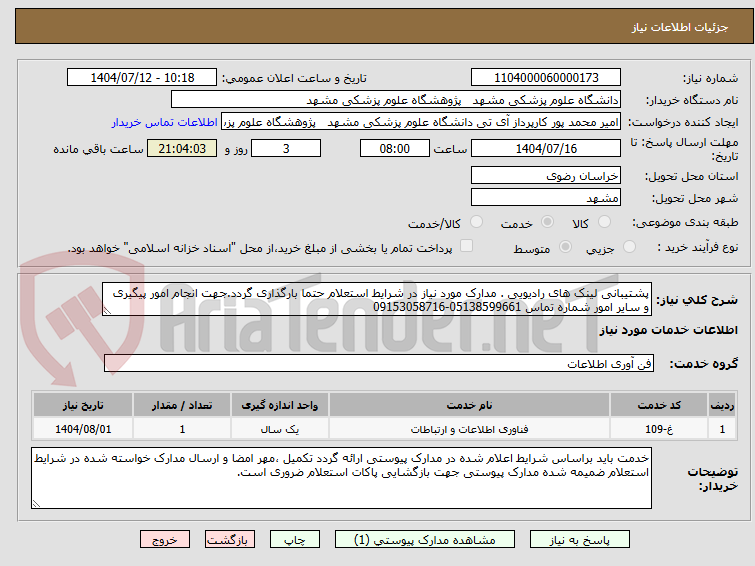This screenshot has height=566, width=755.
Task: Open اطلاعات تماس خریدار link
Action: [164, 122]
